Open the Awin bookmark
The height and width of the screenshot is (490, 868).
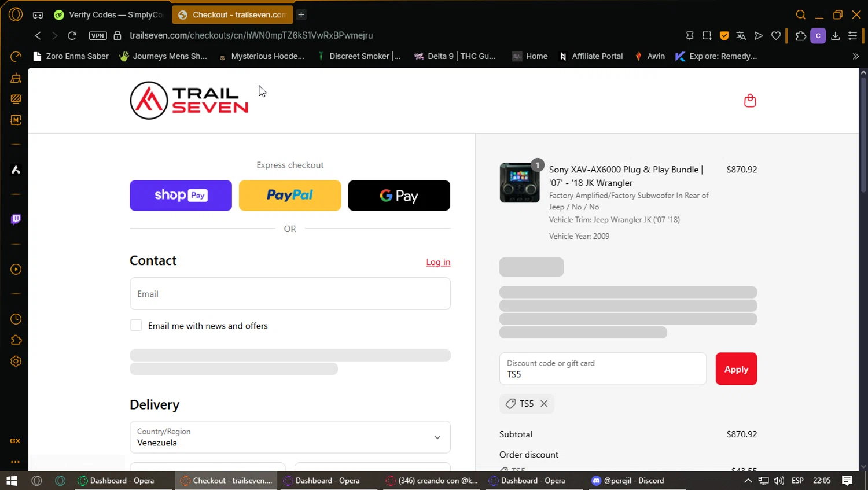650,56
